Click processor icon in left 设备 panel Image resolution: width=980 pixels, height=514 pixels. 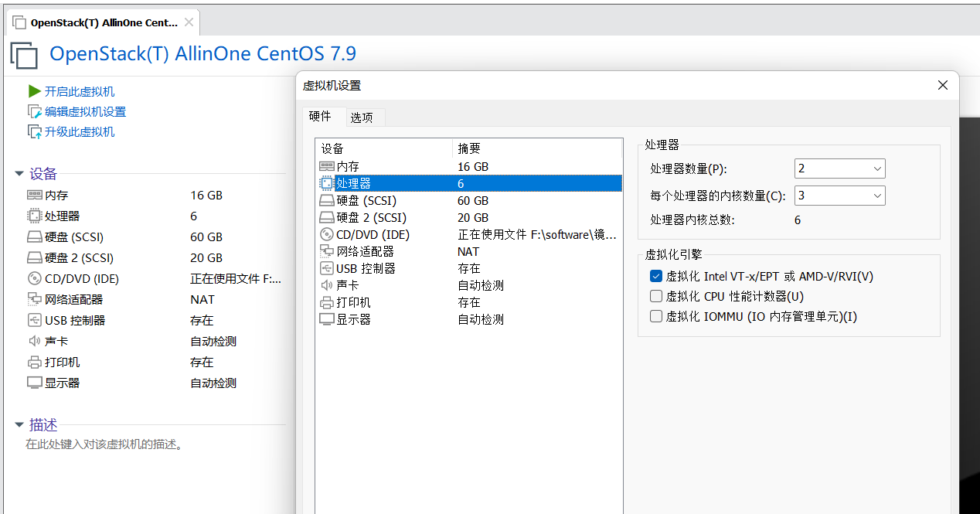point(34,216)
